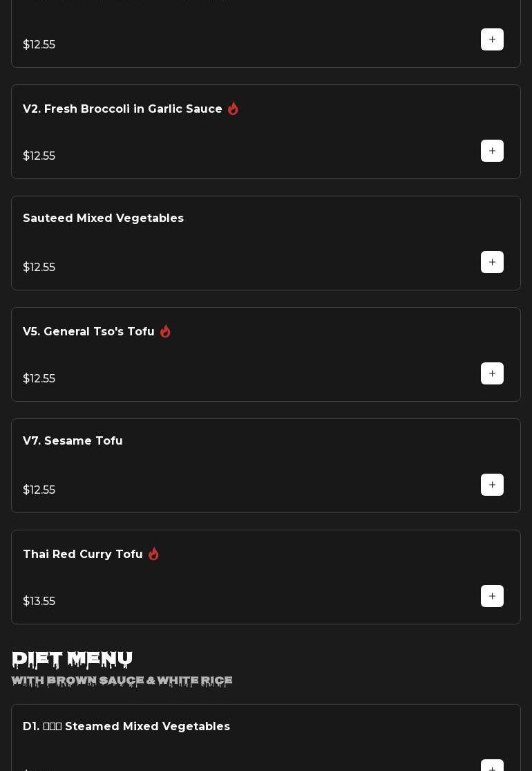Viewport: 532px width, 771px height.
Task: Open the Sauteed Mixed Vegetables title
Action: click(103, 219)
